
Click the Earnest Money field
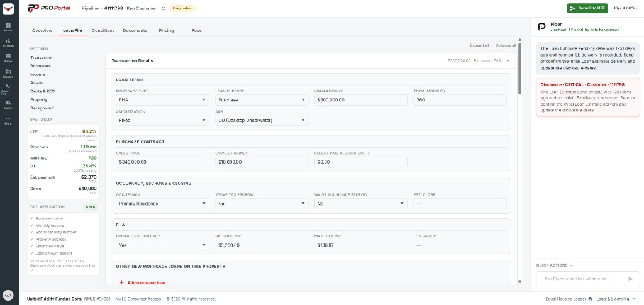coord(262,162)
